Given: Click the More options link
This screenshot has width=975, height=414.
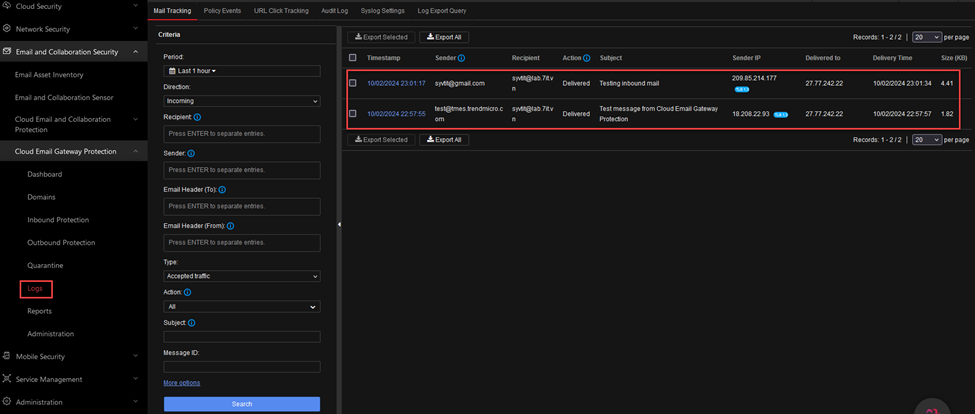Looking at the screenshot, I should (182, 383).
